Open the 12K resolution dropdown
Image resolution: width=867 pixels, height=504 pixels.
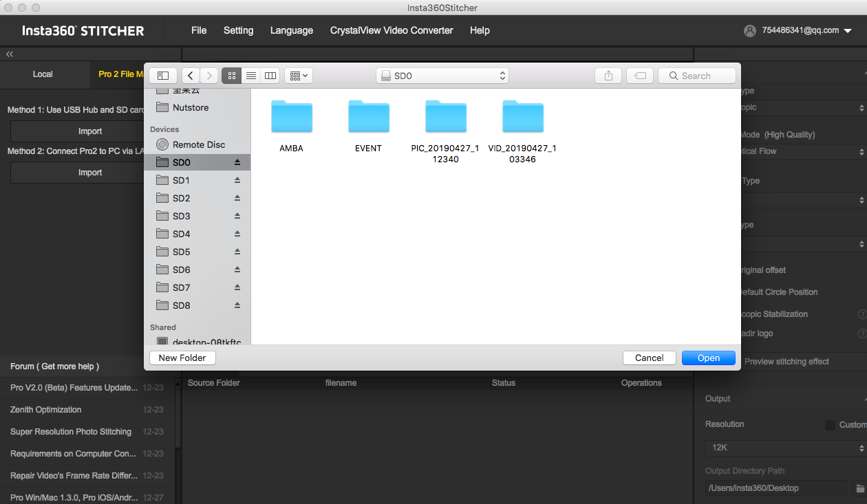click(786, 448)
